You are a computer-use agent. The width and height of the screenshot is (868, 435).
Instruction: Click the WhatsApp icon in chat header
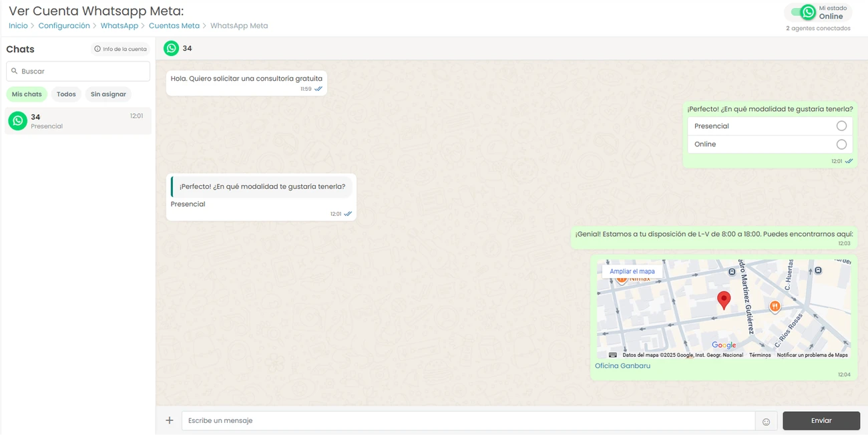pyautogui.click(x=172, y=48)
